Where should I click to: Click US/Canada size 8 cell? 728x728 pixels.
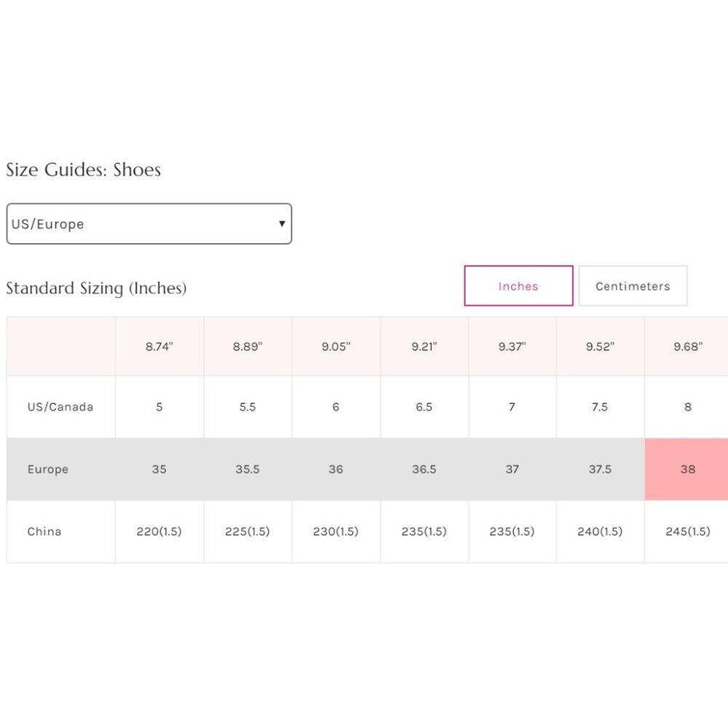tap(688, 407)
